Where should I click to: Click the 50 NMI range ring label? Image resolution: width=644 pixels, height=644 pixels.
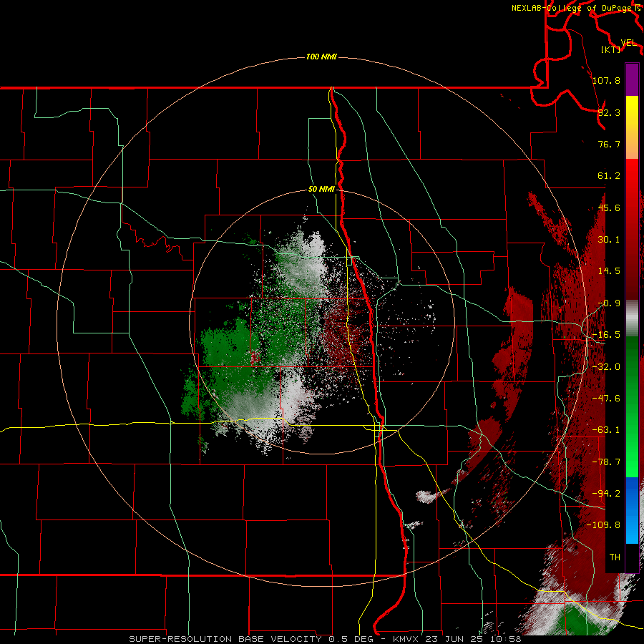(321, 190)
